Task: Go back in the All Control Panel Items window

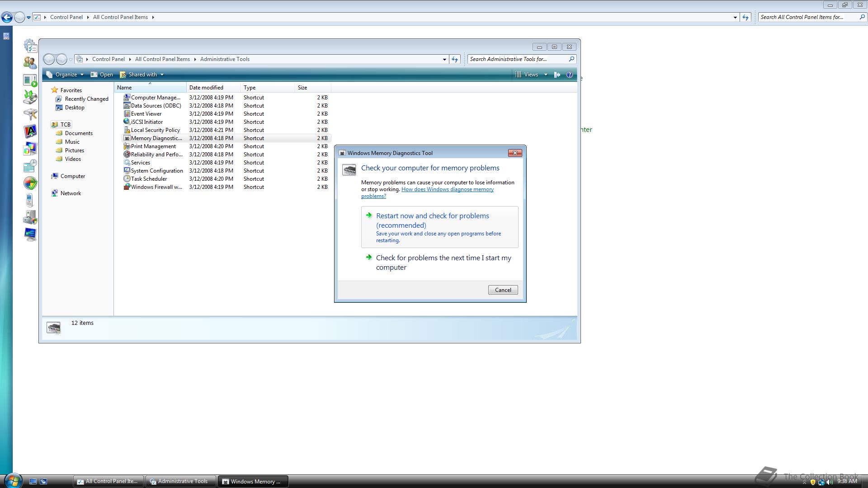Action: 7,17
